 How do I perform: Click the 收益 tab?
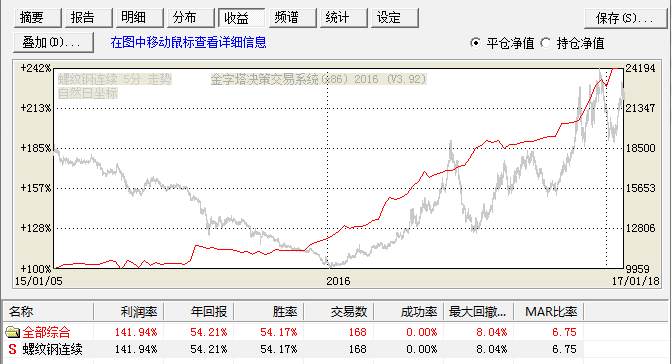(241, 18)
